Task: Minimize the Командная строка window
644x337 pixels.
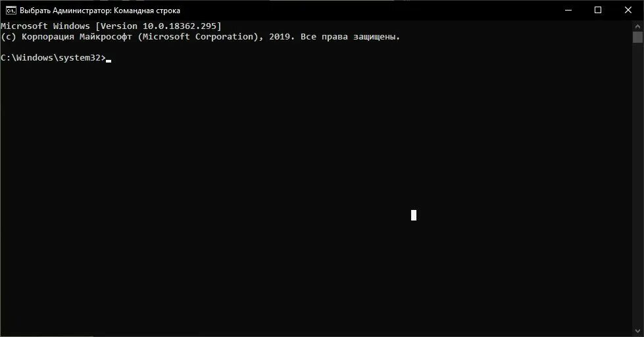Action: point(568,11)
